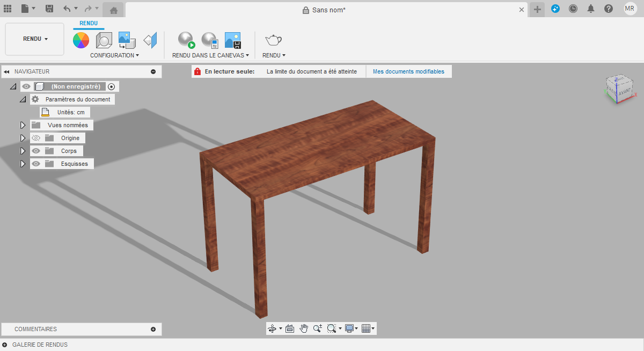Click the teapot Rendu icon

coord(273,40)
